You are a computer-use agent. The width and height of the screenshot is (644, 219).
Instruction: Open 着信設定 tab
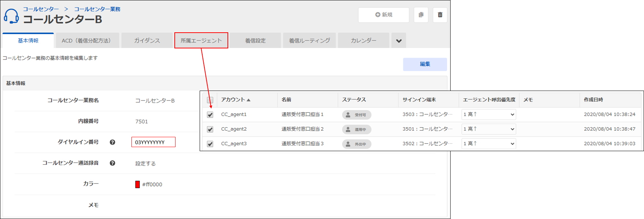tap(255, 41)
